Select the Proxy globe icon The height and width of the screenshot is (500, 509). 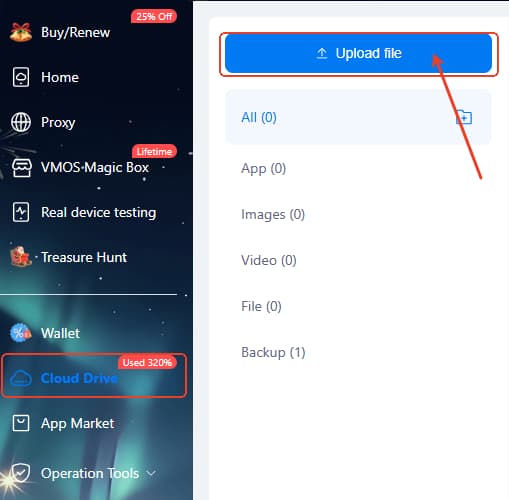[x=21, y=122]
